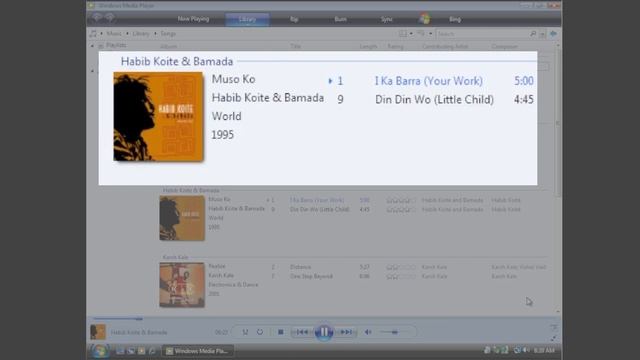
Task: Click the Windows logo online stores icon
Action: pos(425,19)
